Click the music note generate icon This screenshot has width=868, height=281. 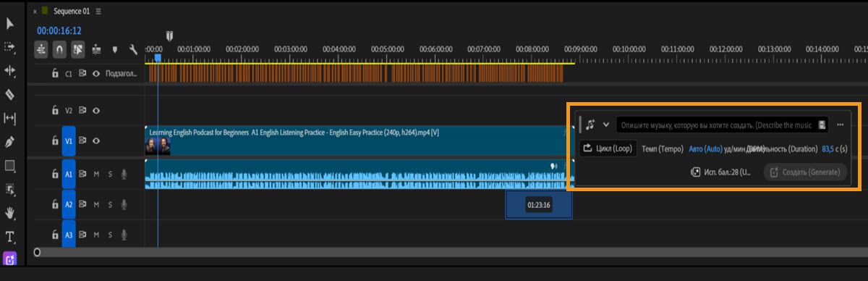590,125
